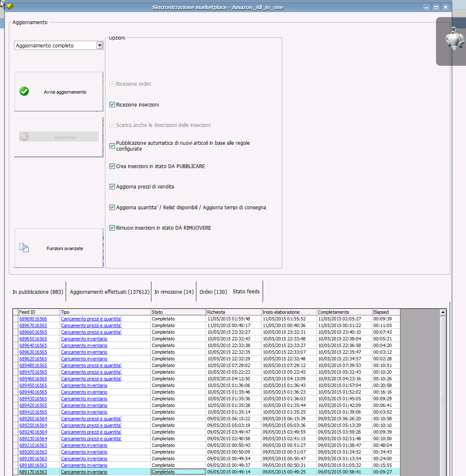
Task: Open the Aggiornamenti effettuati (137612) tab
Action: (110, 292)
